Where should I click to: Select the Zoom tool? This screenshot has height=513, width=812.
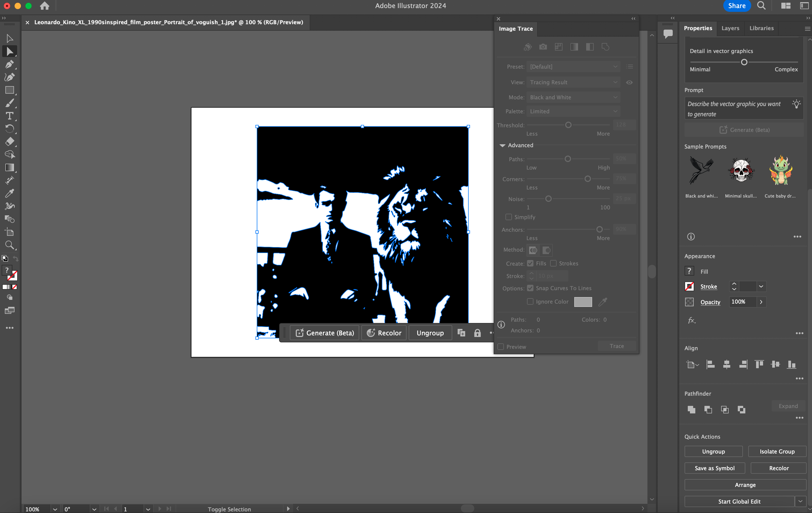9,245
